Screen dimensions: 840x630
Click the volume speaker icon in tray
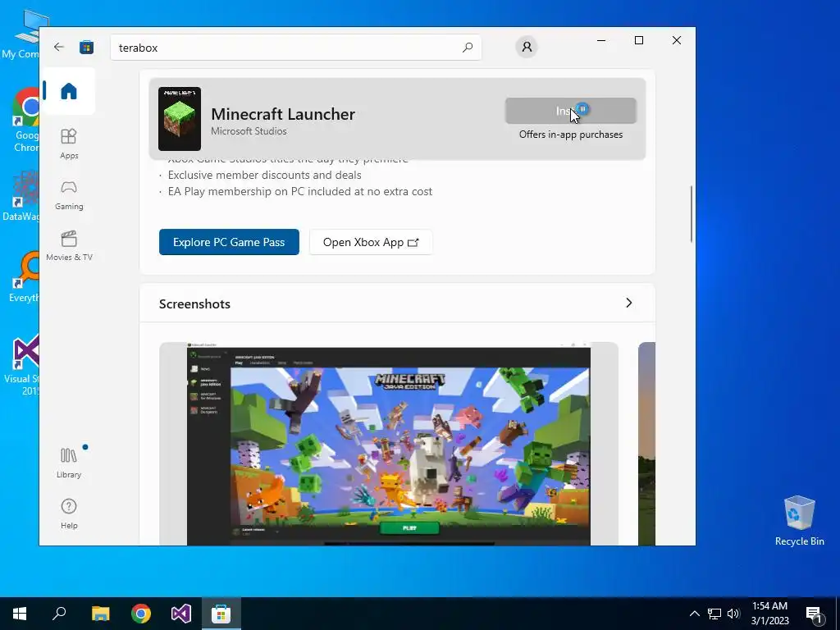733,614
